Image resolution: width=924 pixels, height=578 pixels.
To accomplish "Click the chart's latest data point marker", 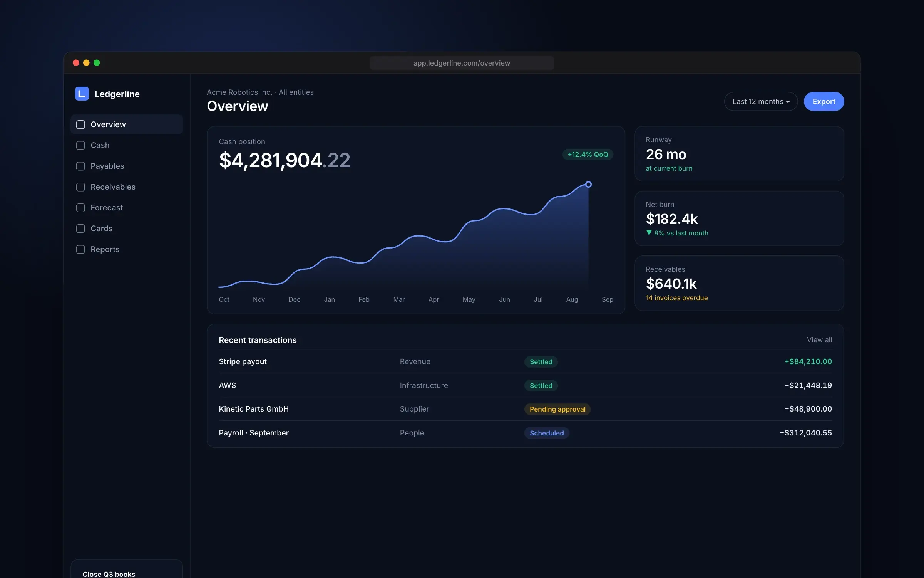I will 588,184.
